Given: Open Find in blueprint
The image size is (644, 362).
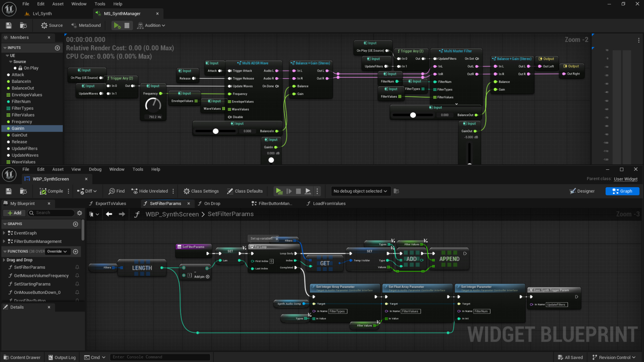Looking at the screenshot, I should tap(117, 191).
